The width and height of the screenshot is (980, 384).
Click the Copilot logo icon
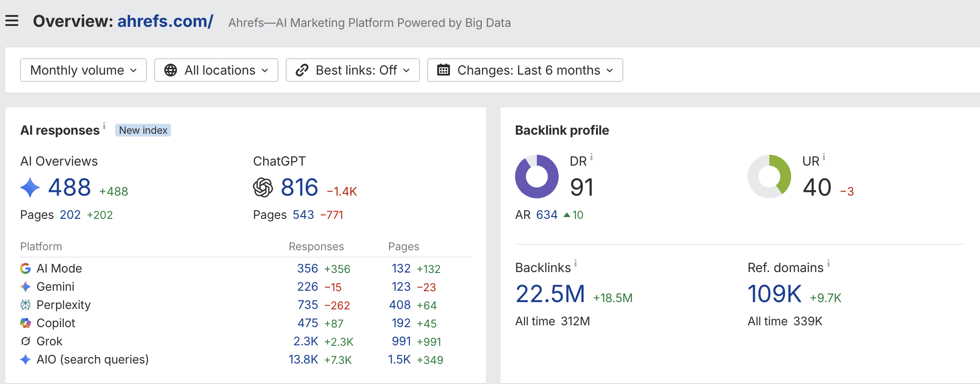tap(25, 323)
